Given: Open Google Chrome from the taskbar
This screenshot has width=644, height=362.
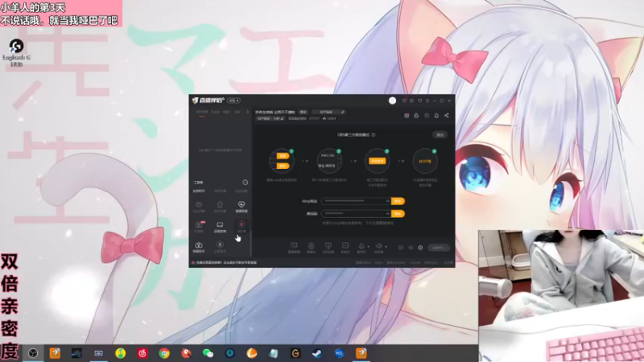Looking at the screenshot, I should [164, 353].
